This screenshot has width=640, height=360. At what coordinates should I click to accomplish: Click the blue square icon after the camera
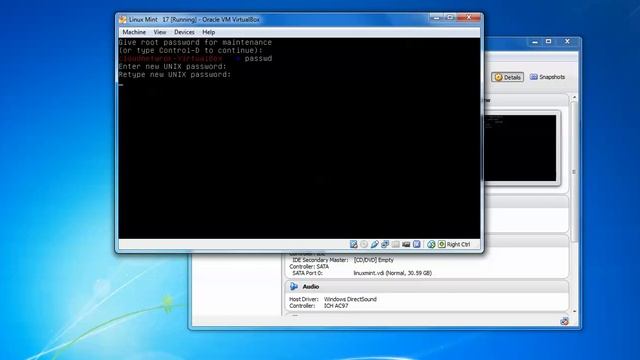pos(416,244)
